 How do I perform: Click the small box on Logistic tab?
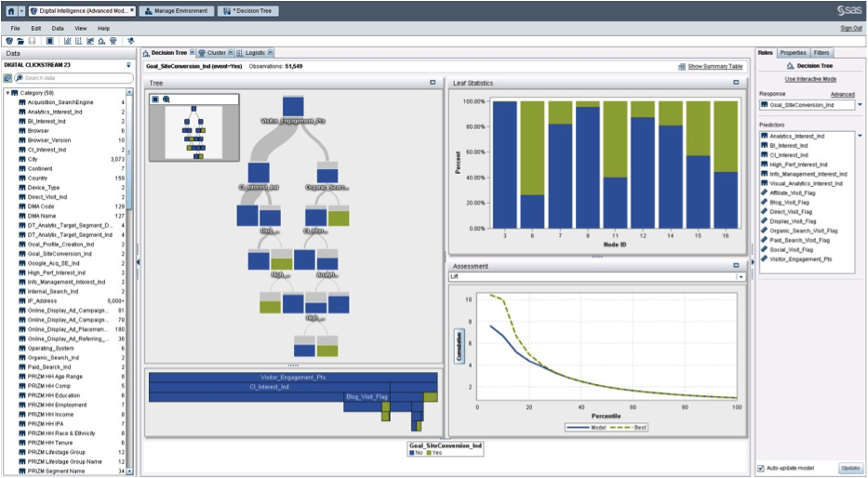(270, 53)
